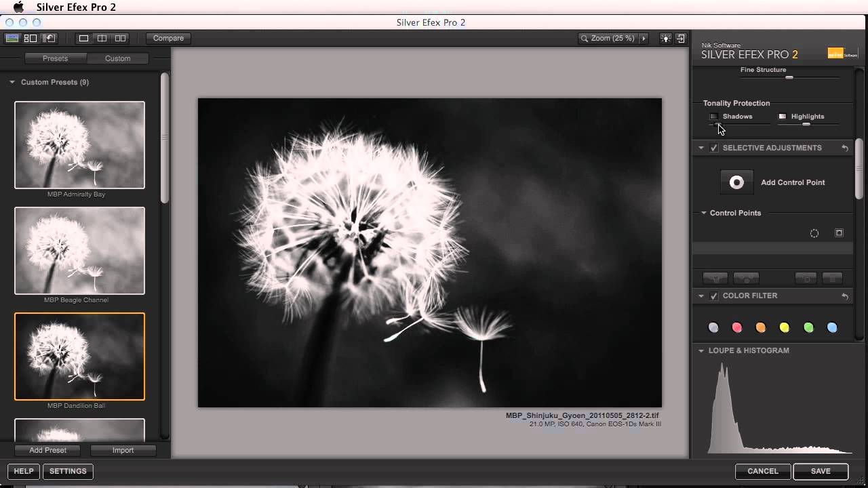Screen dimensions: 868x488
Task: Collapse the Custom Presets list
Action: (12, 82)
